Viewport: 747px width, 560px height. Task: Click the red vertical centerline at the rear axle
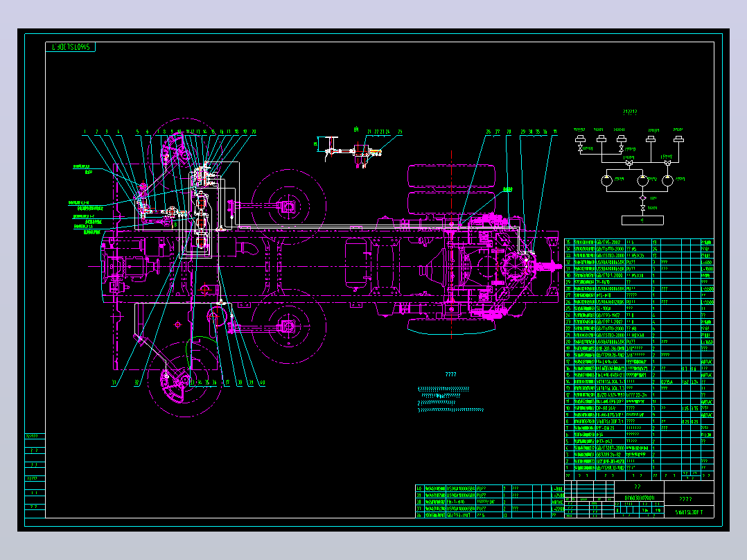coord(452,245)
